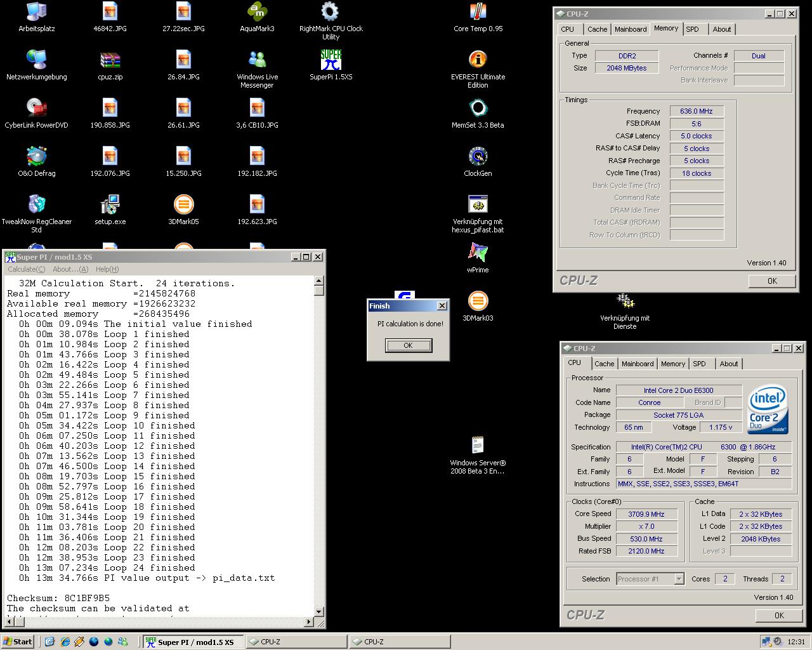
Task: Click the memory Frequency 636.0 MHz field
Action: pyautogui.click(x=697, y=111)
